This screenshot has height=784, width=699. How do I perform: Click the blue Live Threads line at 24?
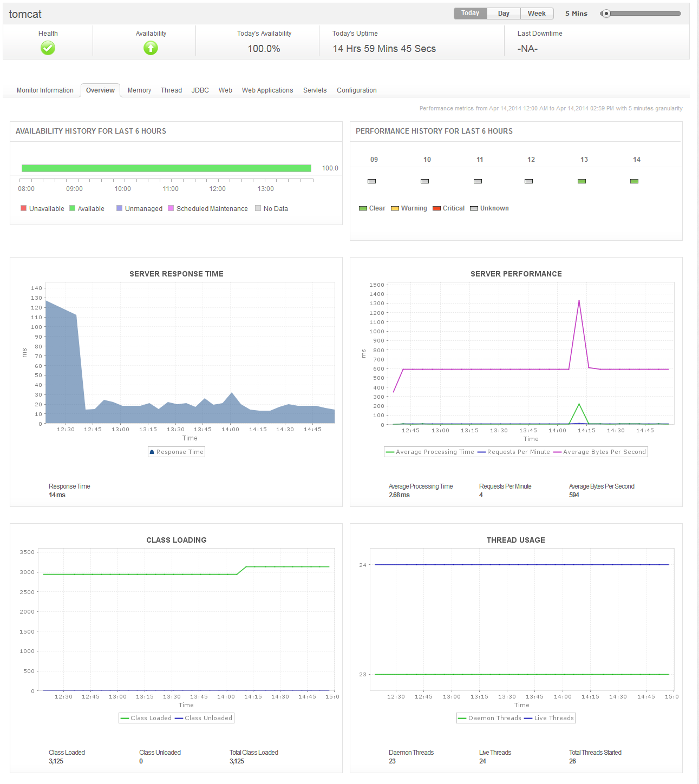coord(522,564)
